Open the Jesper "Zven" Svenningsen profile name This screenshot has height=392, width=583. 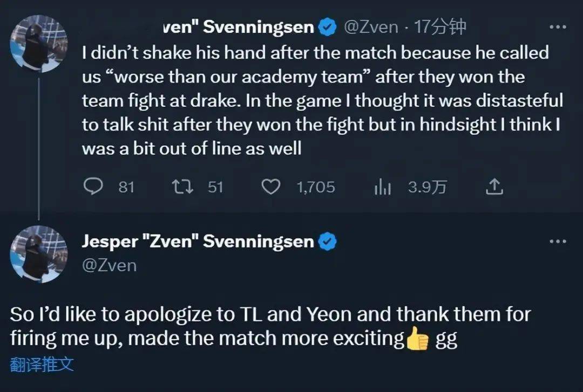tap(198, 242)
